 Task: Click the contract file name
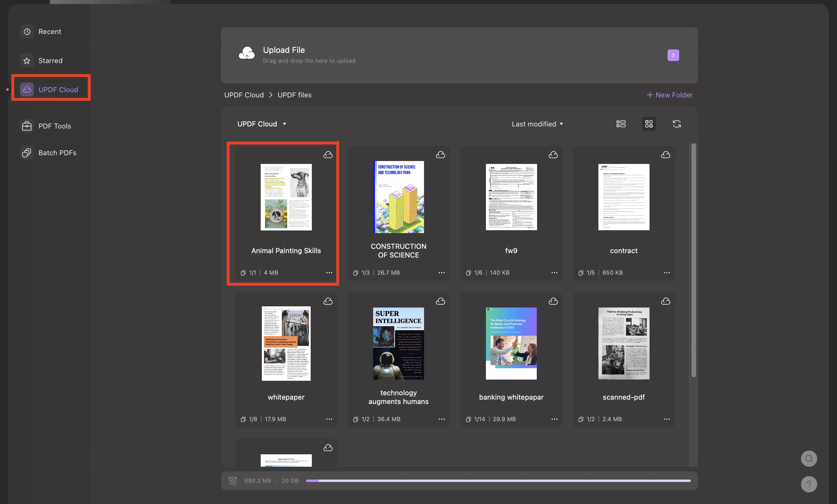(x=623, y=251)
